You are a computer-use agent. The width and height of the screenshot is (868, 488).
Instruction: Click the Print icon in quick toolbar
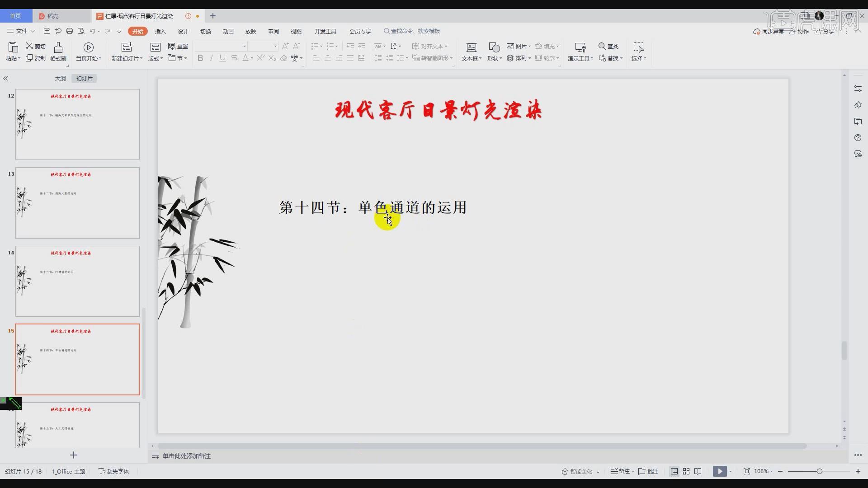[70, 31]
